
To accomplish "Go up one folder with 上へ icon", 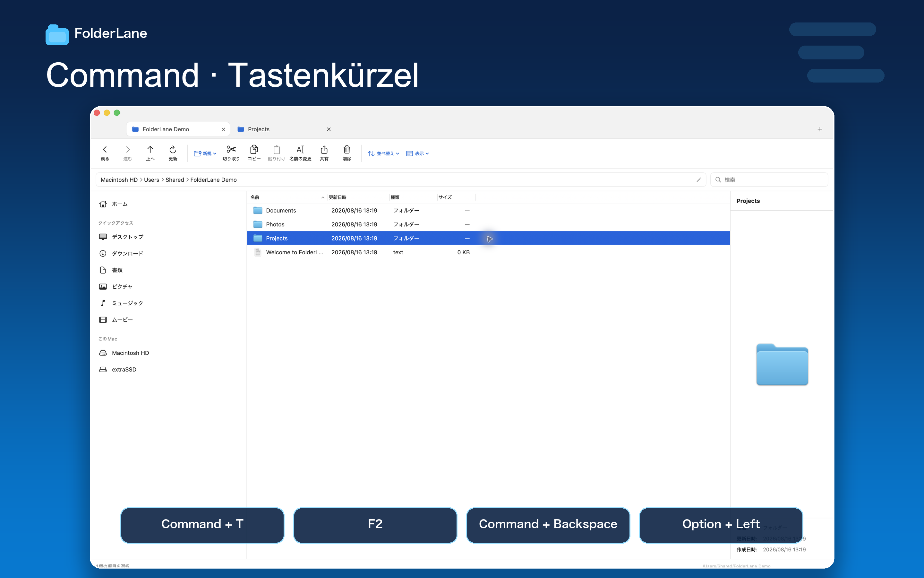I will pos(150,149).
